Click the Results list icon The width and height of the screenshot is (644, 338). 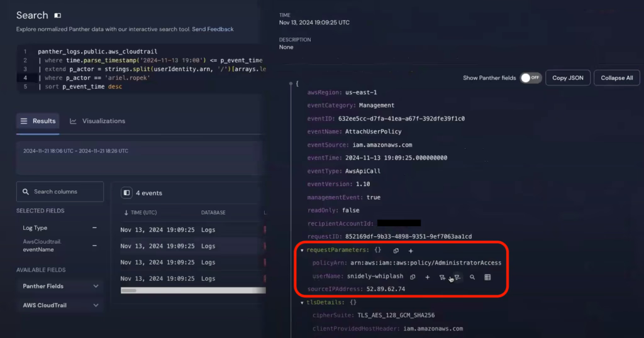[24, 121]
